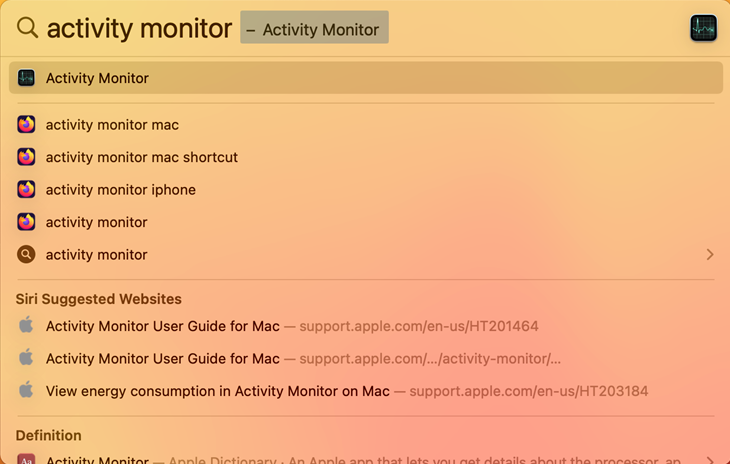
Task: Choose the 'activity monitor iphone' suggestion
Action: pyautogui.click(x=121, y=190)
